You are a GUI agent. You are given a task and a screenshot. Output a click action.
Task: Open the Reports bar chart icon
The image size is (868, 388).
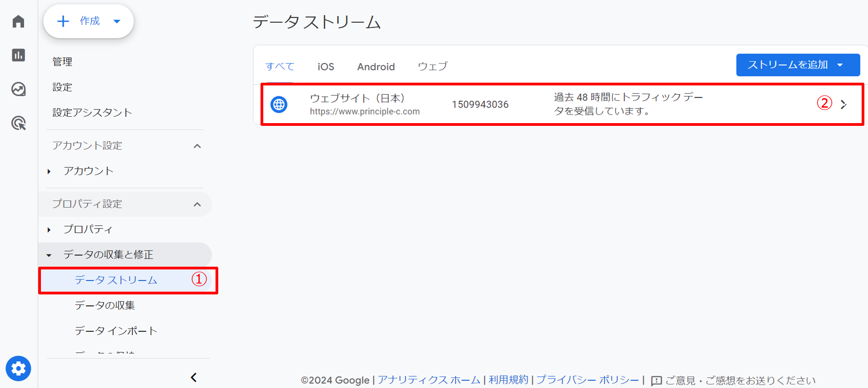tap(18, 55)
